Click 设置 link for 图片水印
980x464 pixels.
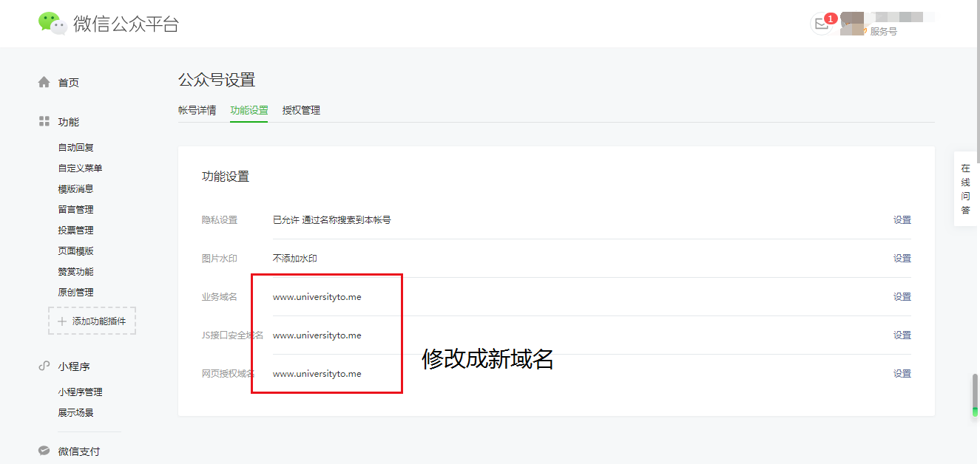click(902, 259)
